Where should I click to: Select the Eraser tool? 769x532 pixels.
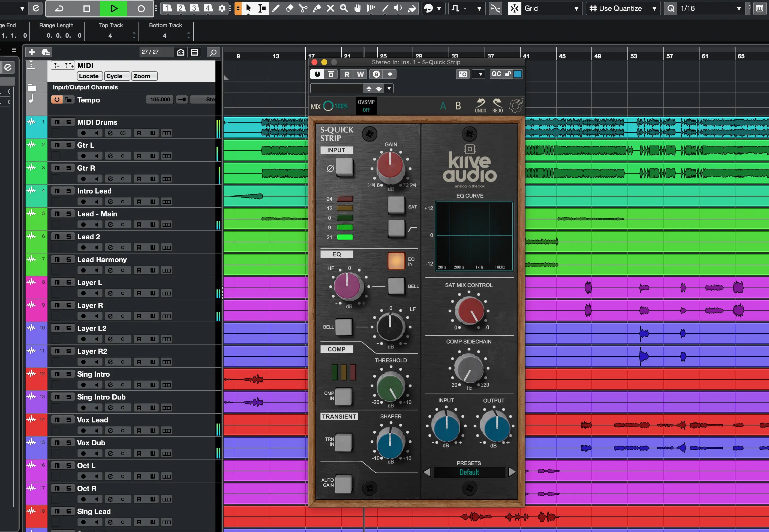[x=289, y=8]
